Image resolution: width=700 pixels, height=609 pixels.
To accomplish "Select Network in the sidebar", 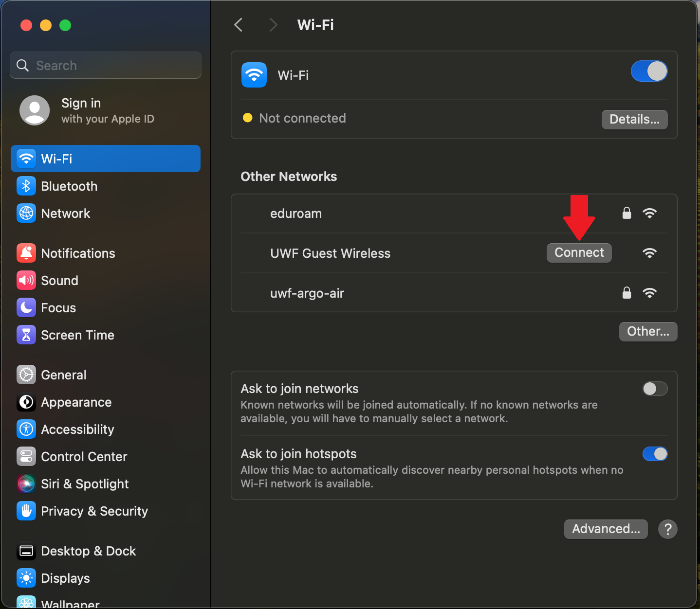I will pyautogui.click(x=106, y=213).
